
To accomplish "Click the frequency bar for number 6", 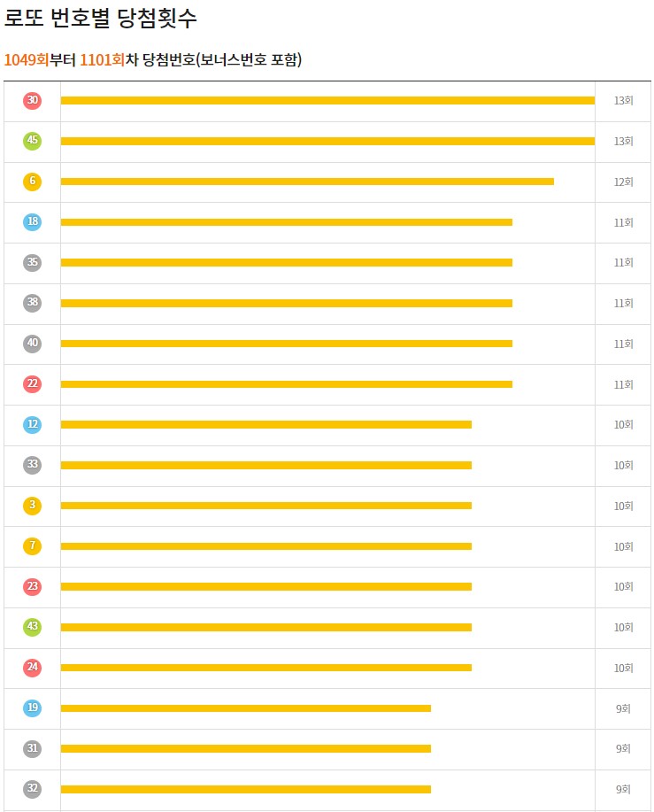I will (x=307, y=182).
